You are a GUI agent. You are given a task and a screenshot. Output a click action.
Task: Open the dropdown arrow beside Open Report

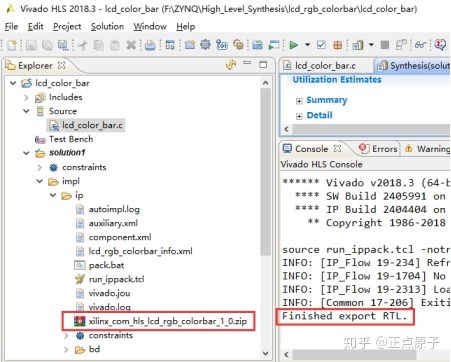click(x=371, y=45)
